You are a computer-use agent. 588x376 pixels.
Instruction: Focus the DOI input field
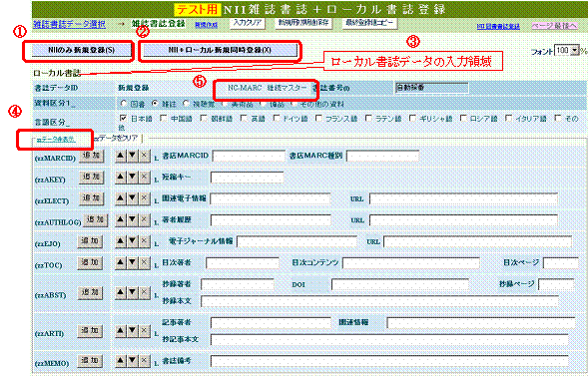coord(399,284)
